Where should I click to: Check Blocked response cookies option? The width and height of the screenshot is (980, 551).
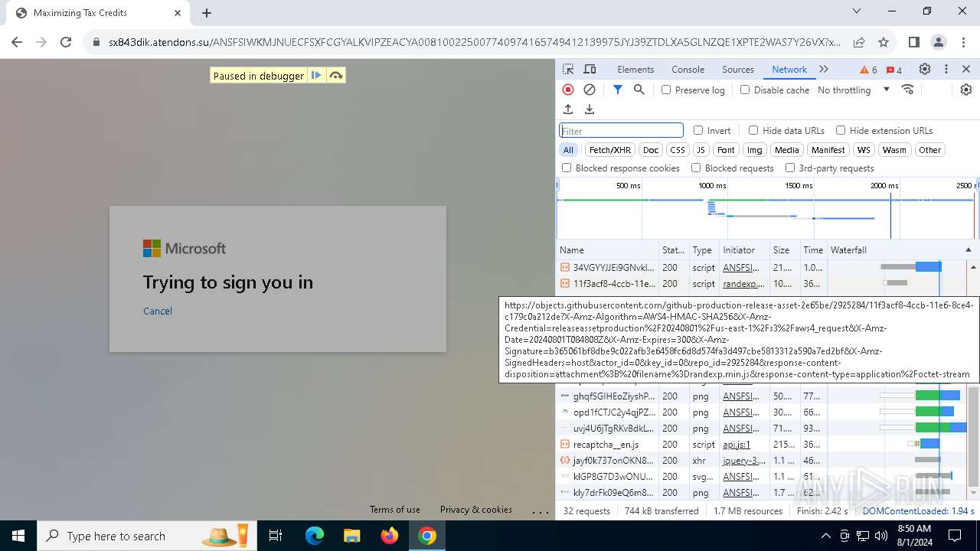pos(567,168)
